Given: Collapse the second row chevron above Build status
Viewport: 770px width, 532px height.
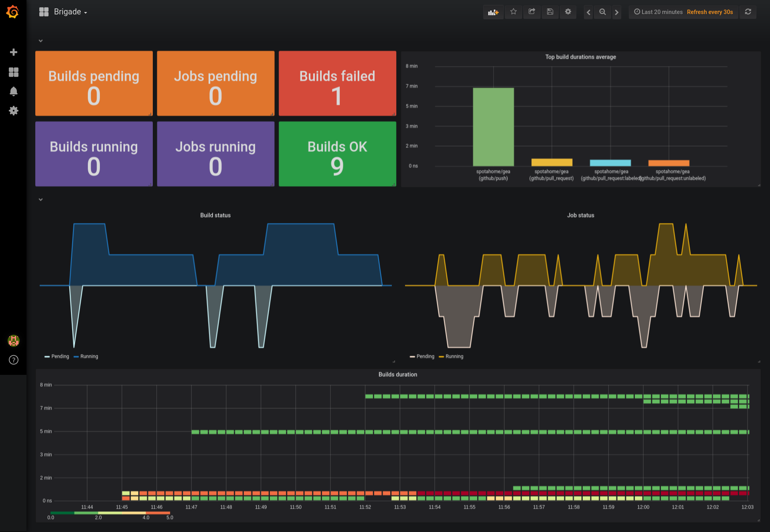Looking at the screenshot, I should pos(41,200).
